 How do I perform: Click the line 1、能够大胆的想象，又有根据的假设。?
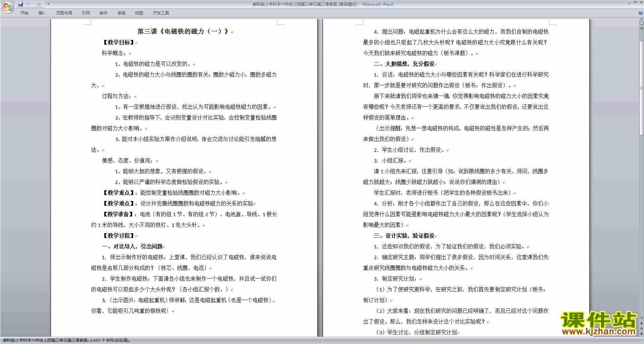pyautogui.click(x=162, y=171)
